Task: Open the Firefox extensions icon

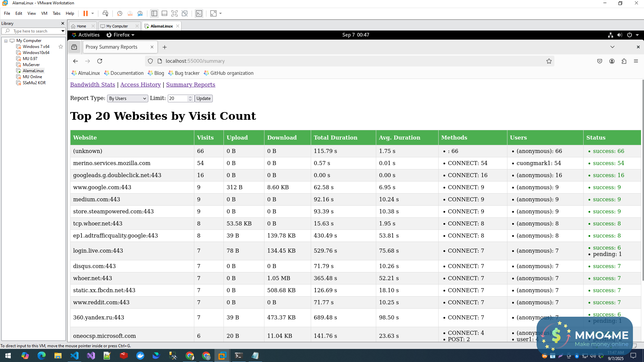Action: pos(624,61)
